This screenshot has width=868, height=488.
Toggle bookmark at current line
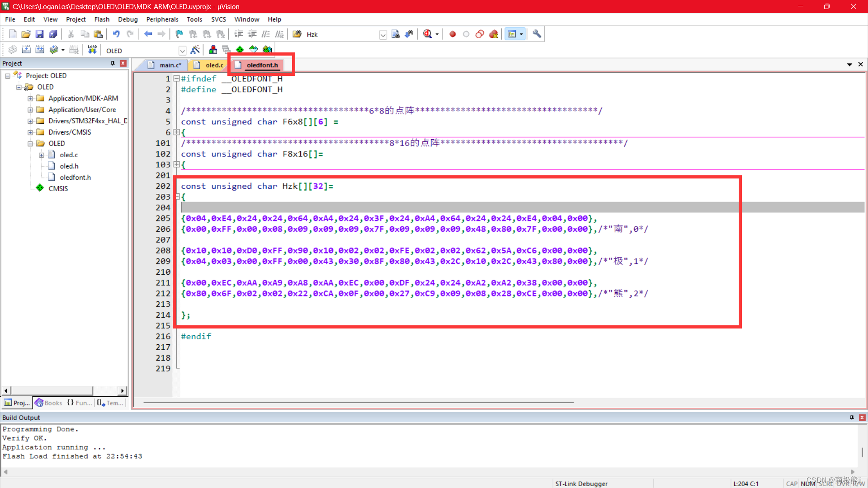pyautogui.click(x=179, y=34)
